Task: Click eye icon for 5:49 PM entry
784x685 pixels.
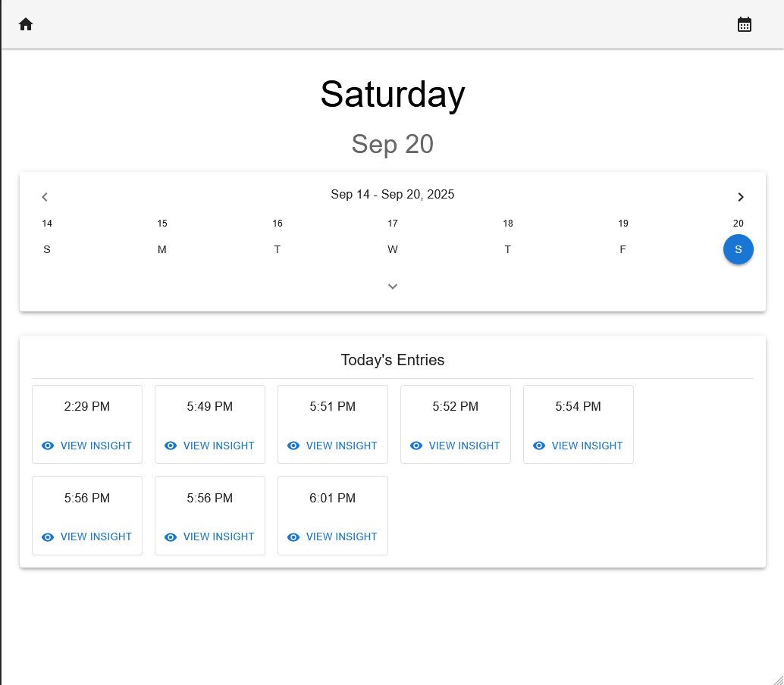Action: click(x=171, y=446)
